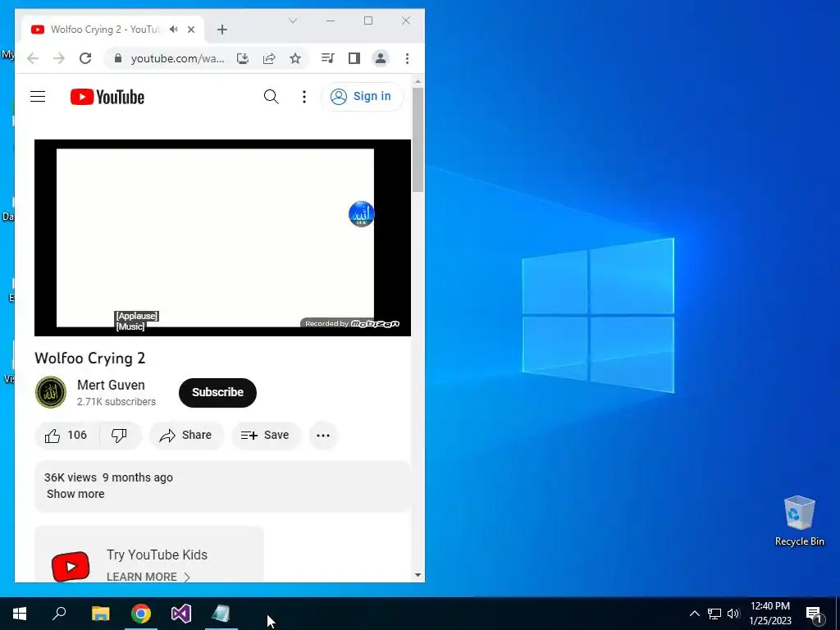Open the notification action center

(x=814, y=614)
